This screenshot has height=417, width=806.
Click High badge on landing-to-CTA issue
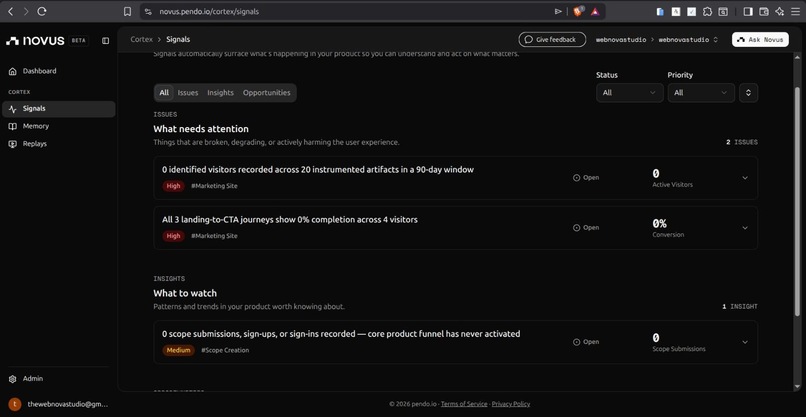174,236
